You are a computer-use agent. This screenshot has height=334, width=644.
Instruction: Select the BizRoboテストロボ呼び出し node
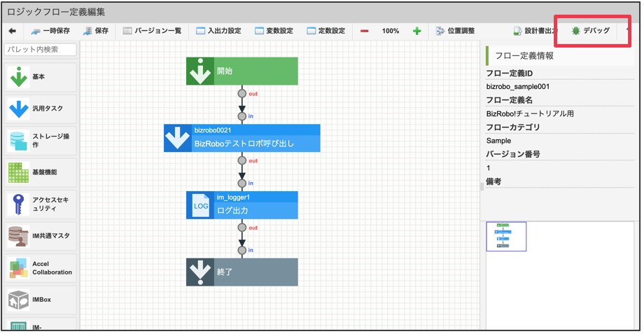242,138
